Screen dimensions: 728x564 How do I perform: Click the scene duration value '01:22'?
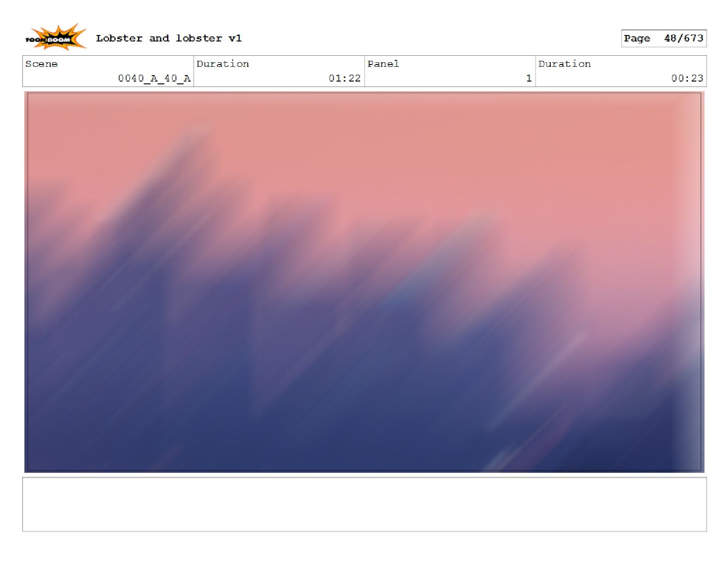(x=345, y=78)
